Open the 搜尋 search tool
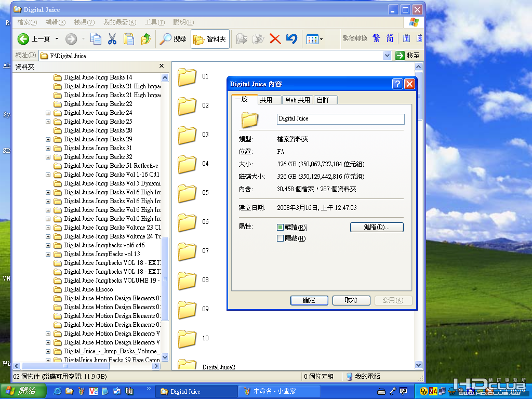Viewport: 532px width, 399px height. coord(173,39)
